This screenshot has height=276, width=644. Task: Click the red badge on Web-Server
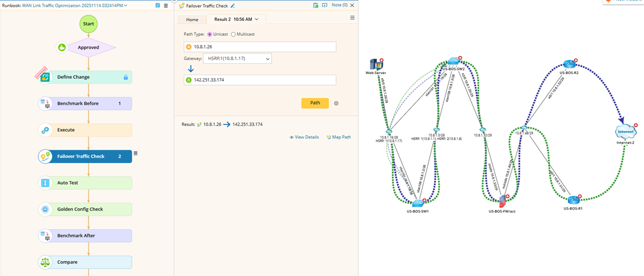382,60
